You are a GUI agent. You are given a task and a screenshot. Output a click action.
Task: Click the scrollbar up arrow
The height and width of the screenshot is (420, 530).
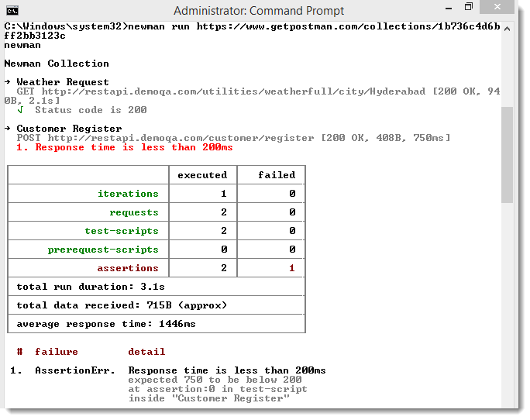507,29
